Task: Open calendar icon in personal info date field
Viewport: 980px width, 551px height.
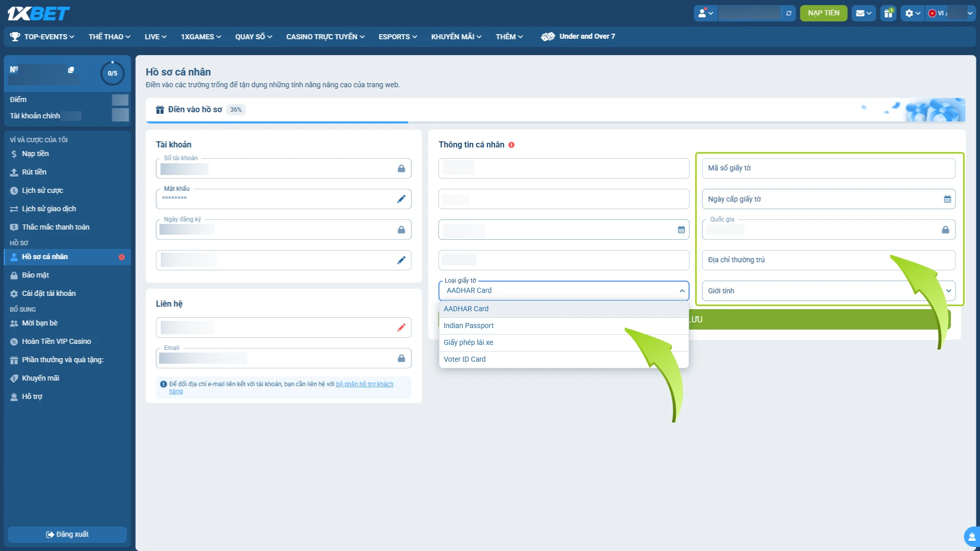Action: click(x=681, y=230)
